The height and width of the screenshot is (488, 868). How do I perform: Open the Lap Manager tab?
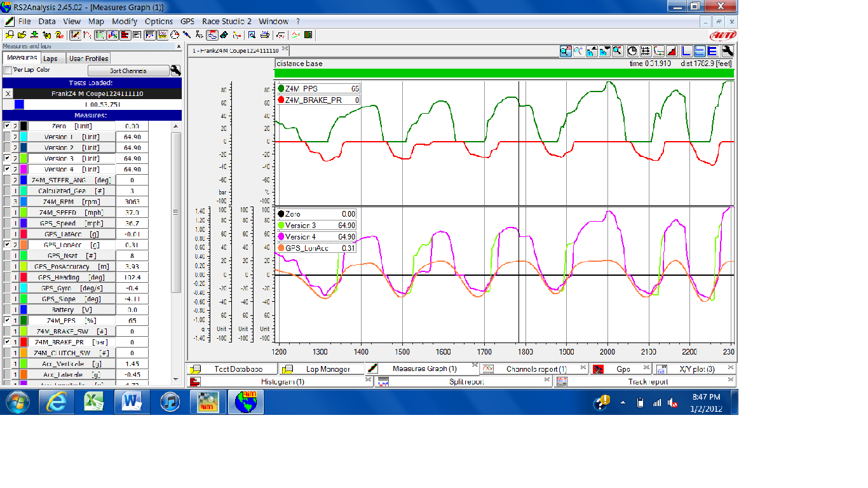322,369
